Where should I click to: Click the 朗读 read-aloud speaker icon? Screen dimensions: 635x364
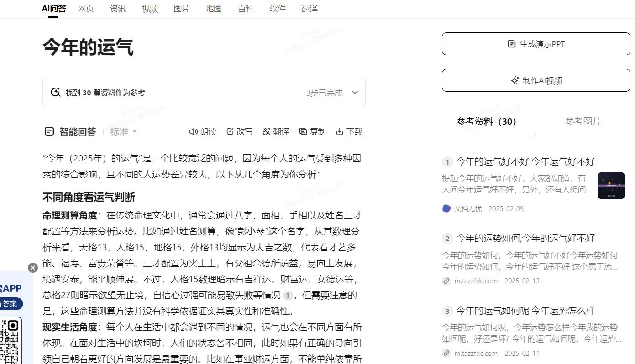coord(194,131)
